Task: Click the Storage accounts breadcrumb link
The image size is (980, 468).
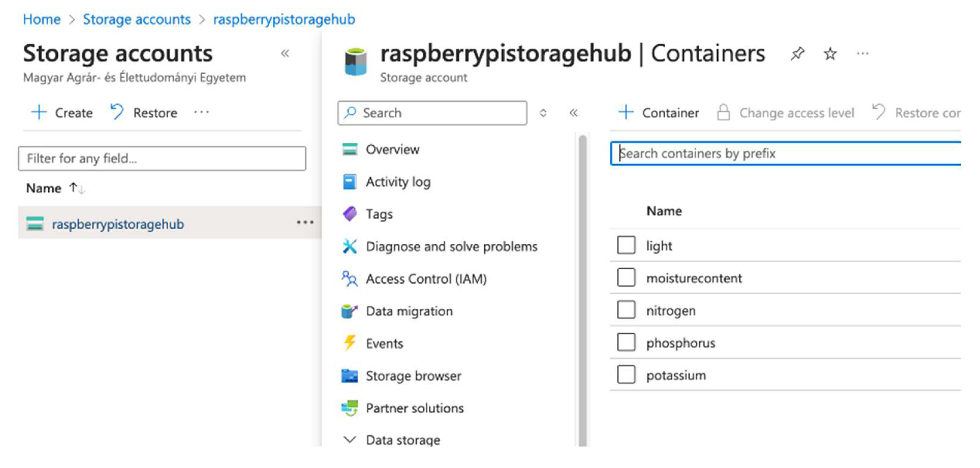Action: click(x=137, y=19)
